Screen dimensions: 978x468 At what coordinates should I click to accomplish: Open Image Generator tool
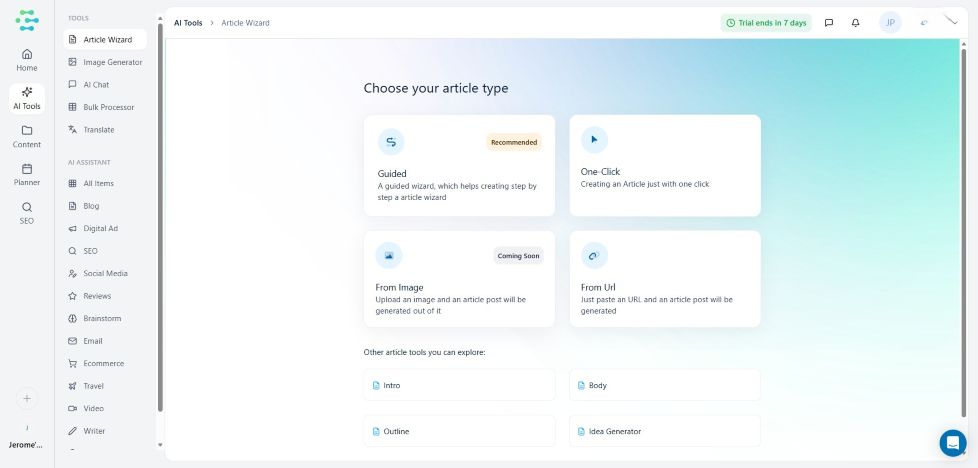click(105, 62)
